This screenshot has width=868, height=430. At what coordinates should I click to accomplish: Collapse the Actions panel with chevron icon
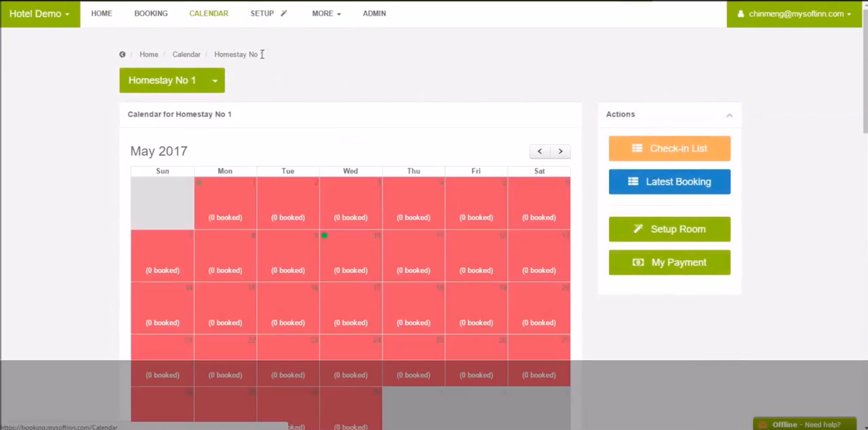(729, 115)
